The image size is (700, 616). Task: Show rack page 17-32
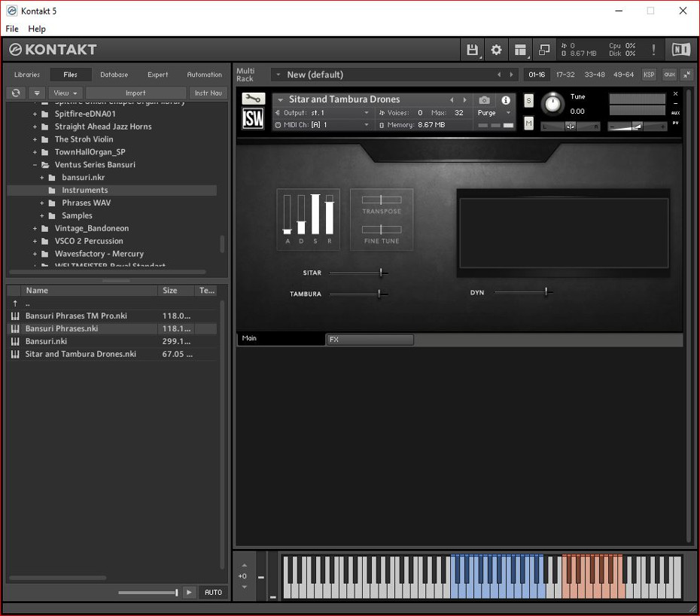coord(565,75)
